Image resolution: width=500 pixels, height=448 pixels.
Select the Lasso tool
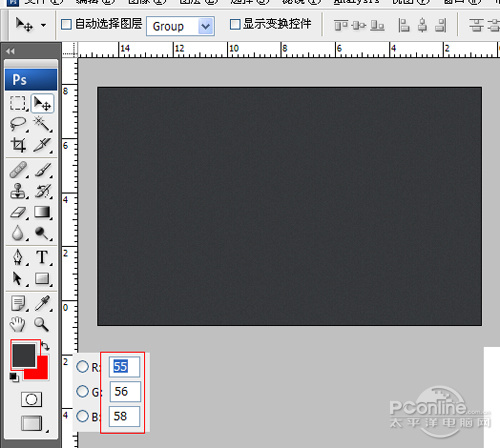click(18, 124)
